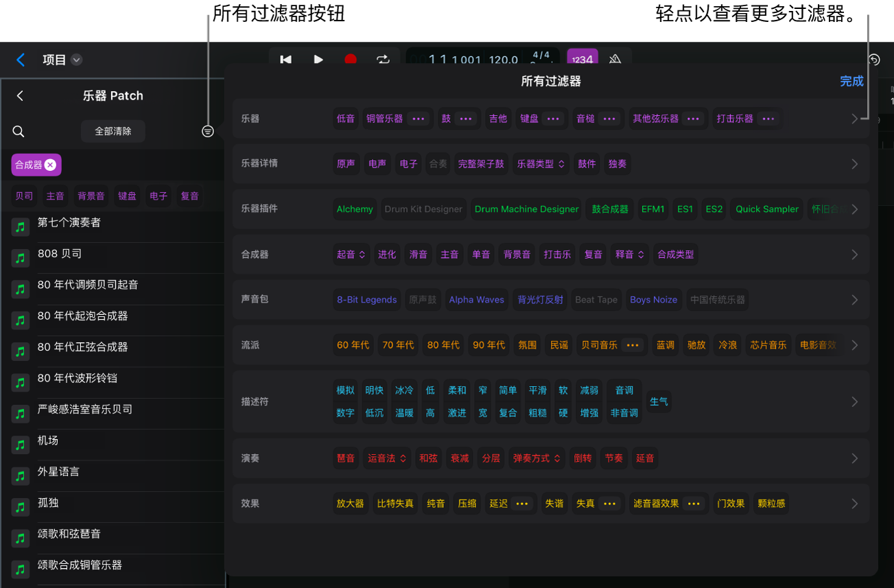Open the 乐器类型 filter dropdown
The image size is (894, 588).
pos(541,164)
